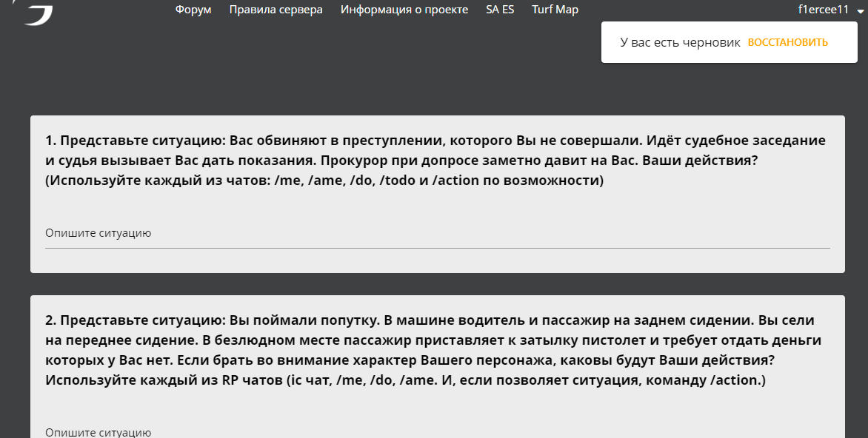The height and width of the screenshot is (438, 868).
Task: Click the 'У вас есть черновик' message
Action: click(x=680, y=42)
